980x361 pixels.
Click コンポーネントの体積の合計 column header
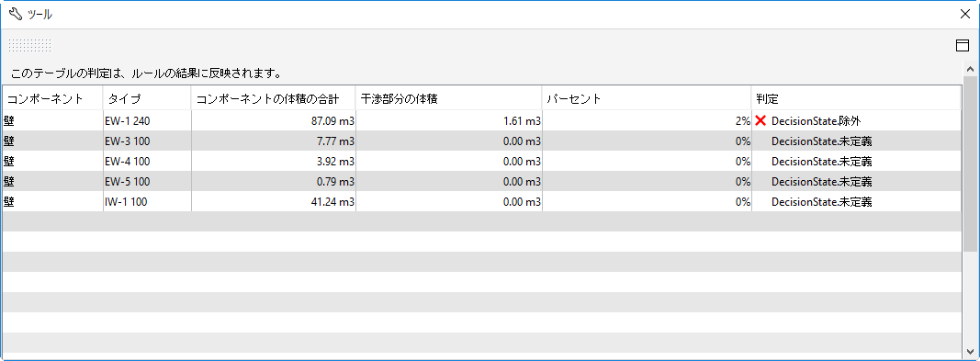(x=273, y=98)
